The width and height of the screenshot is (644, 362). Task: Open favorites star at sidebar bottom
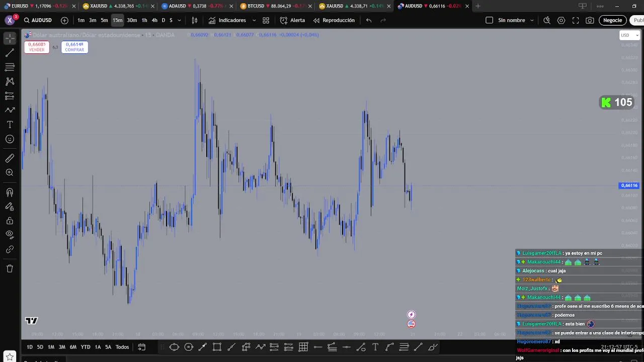(10, 357)
